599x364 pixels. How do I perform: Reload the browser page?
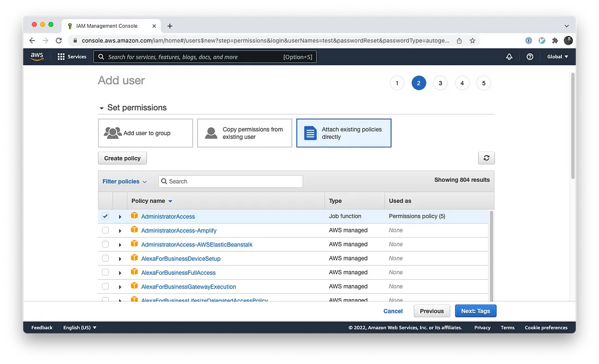pos(59,40)
